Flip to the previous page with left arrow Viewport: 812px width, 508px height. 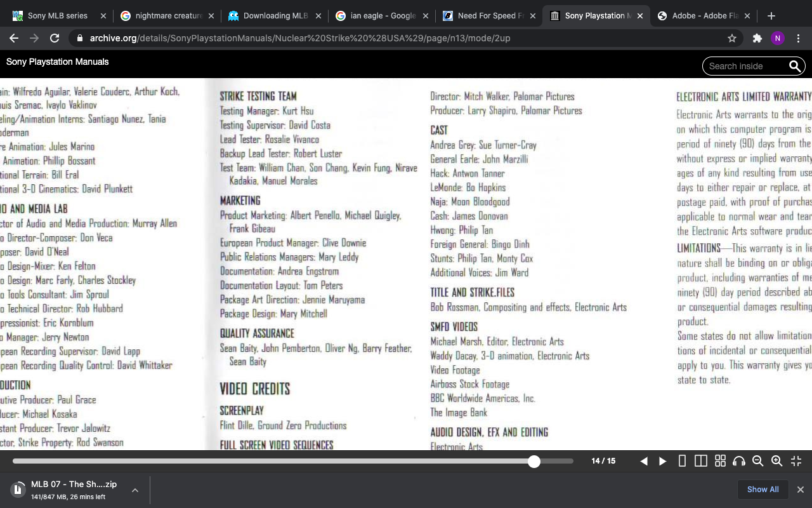[644, 461]
